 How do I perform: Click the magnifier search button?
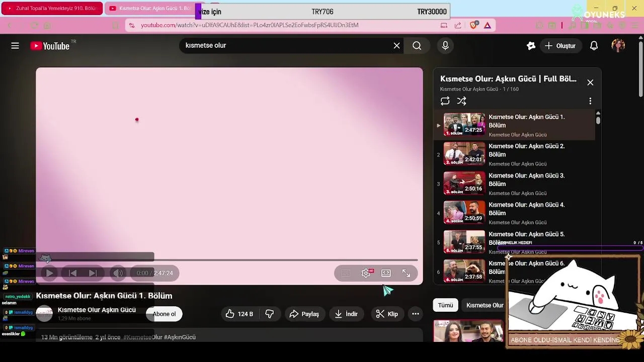point(417,46)
